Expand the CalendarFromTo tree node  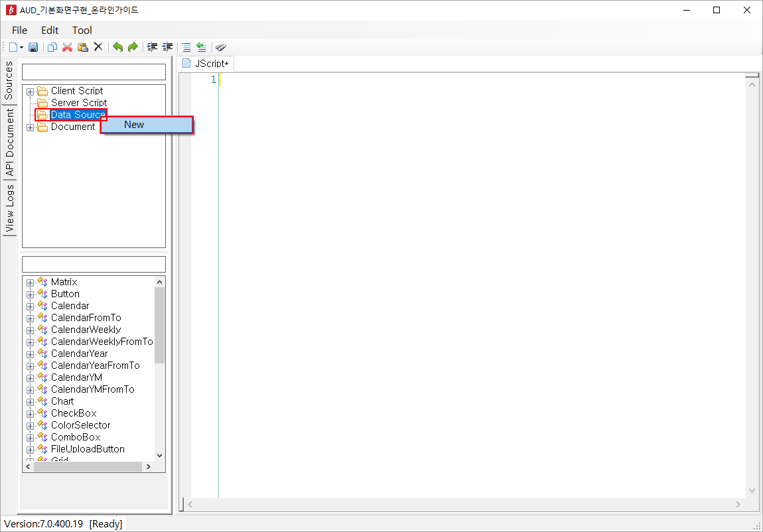[30, 318]
